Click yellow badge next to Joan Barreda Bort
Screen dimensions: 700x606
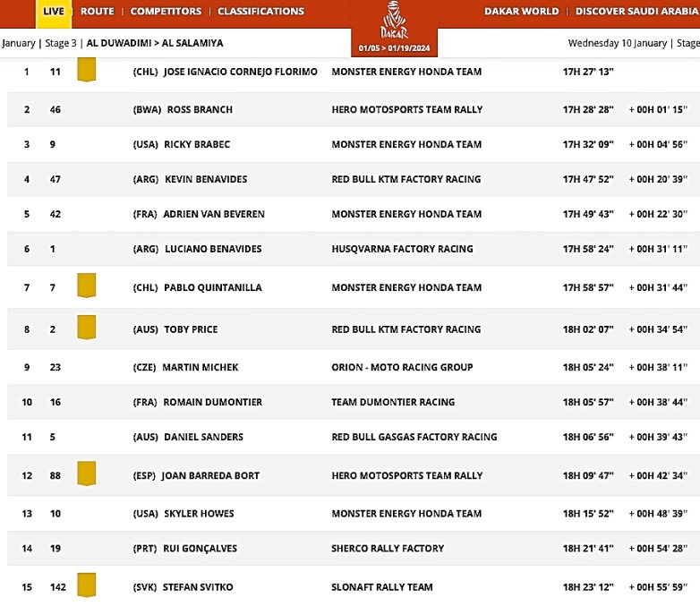pyautogui.click(x=86, y=474)
